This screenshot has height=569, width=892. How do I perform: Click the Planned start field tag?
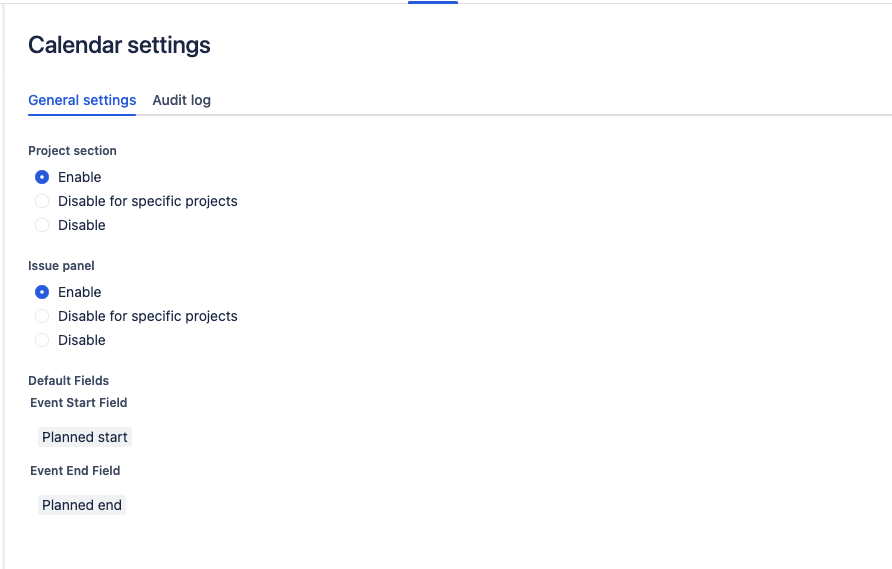click(x=85, y=437)
